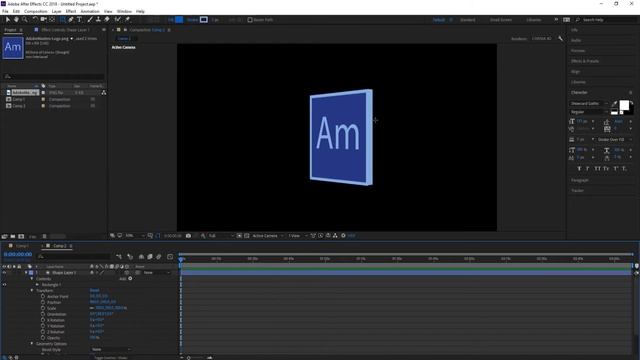
Task: Switch to the Comp 1 timeline tab
Action: pyautogui.click(x=22, y=246)
